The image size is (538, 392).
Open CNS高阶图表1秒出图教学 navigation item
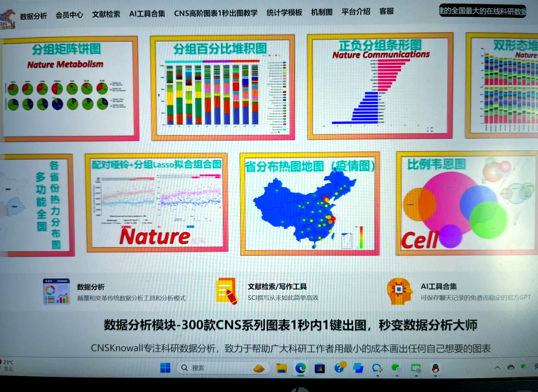point(216,13)
